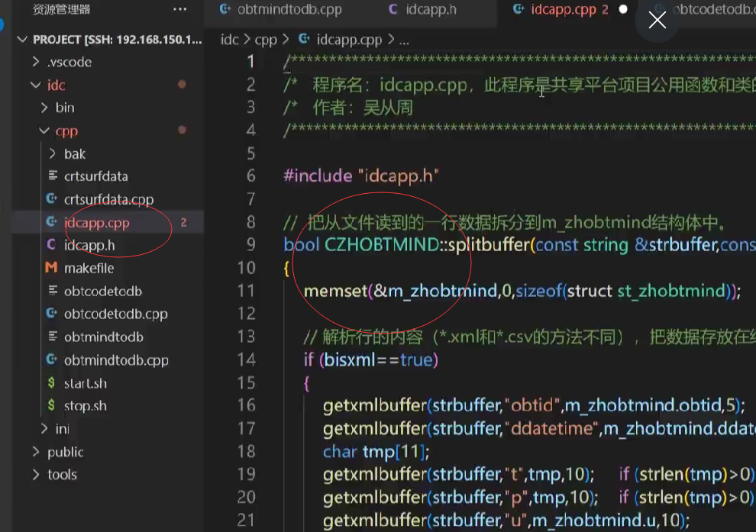The image size is (756, 532).
Task: Click cpp in breadcrumb path
Action: click(x=266, y=40)
